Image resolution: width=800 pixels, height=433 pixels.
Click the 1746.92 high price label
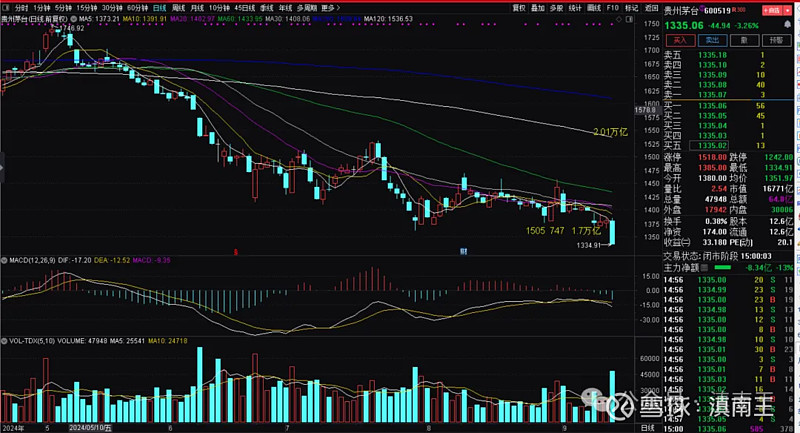(72, 29)
